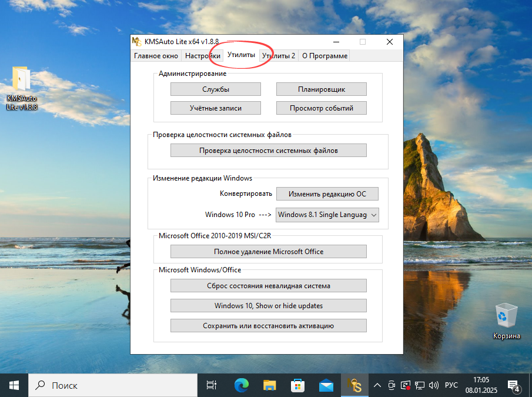Open the Утилиты 2 tab
The height and width of the screenshot is (397, 532).
(278, 55)
